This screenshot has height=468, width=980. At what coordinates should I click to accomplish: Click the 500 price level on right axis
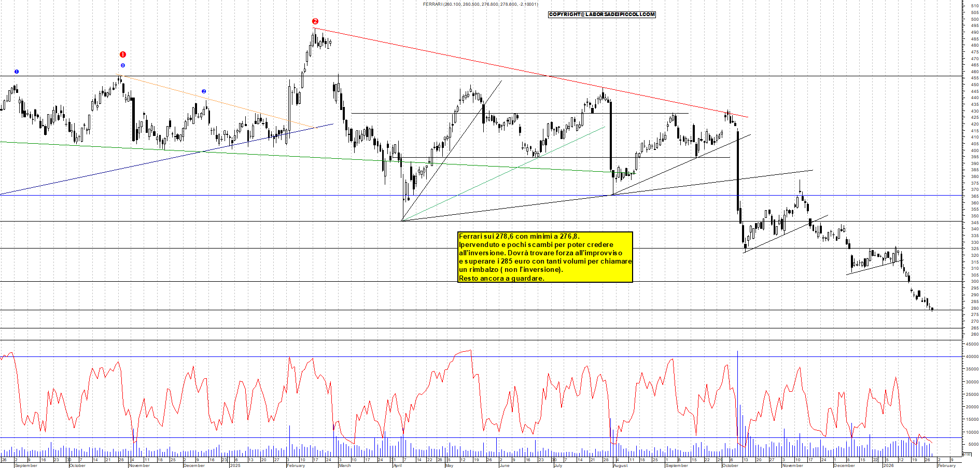click(975, 19)
